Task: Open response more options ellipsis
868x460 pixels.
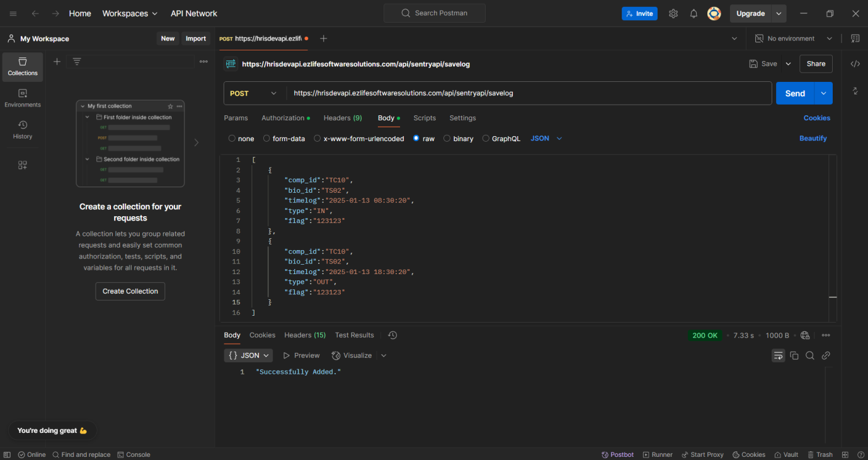Action: coord(826,335)
